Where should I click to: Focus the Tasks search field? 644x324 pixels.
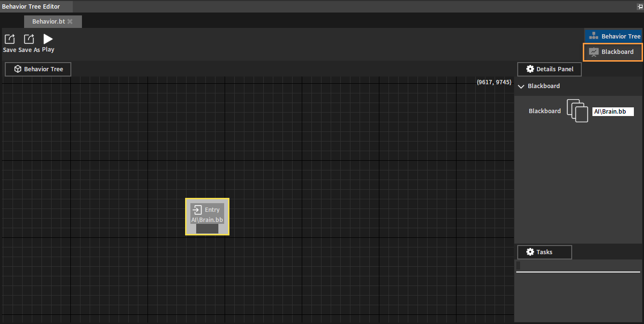pyautogui.click(x=578, y=266)
